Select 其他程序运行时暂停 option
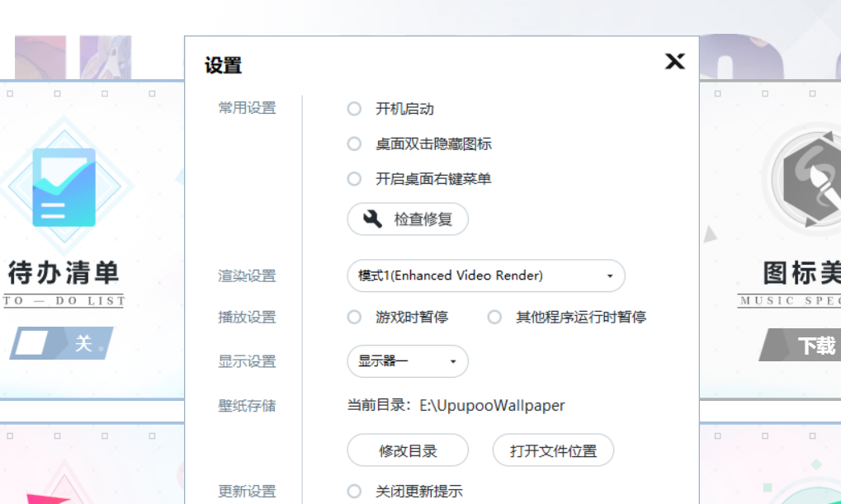841x504 pixels. (494, 317)
